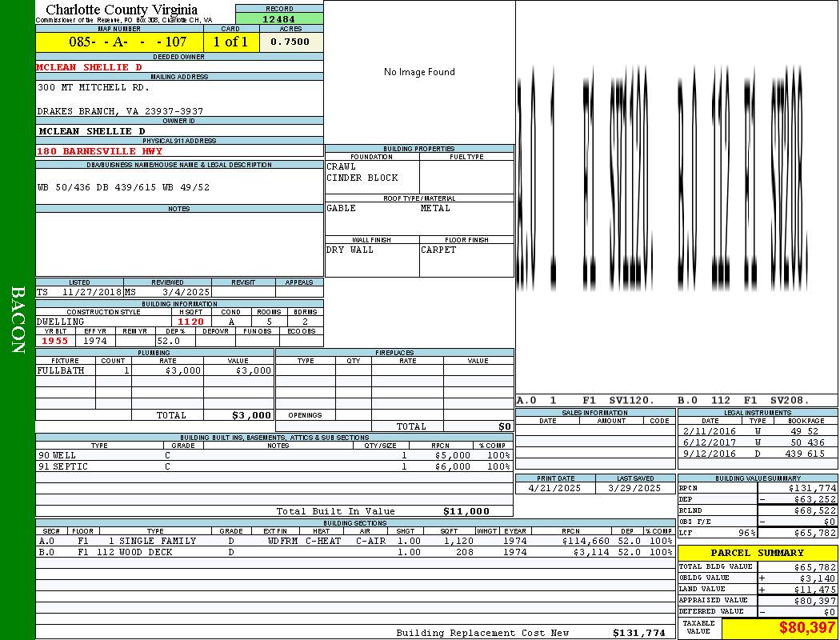Click Charlotte County Virginia title

[122, 10]
